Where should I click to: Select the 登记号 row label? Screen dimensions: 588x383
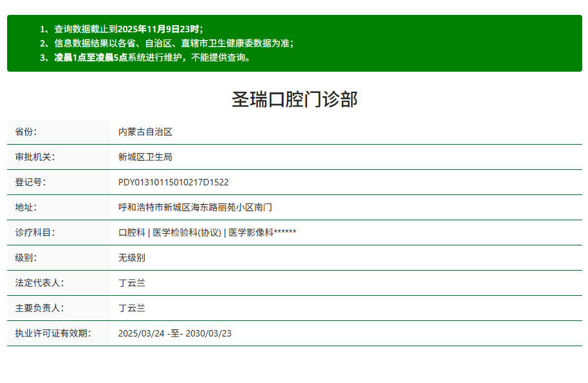26,181
